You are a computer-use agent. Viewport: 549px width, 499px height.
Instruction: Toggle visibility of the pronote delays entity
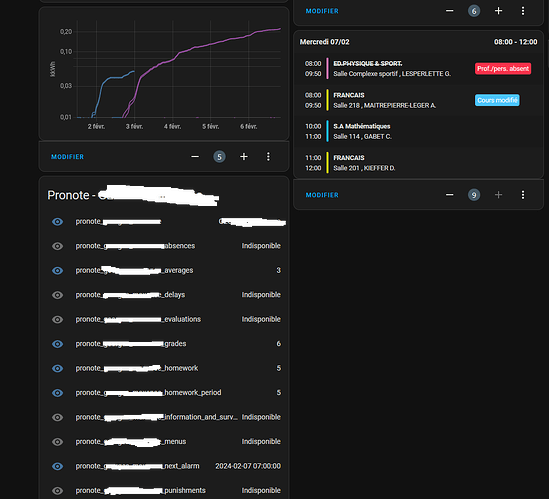[57, 295]
